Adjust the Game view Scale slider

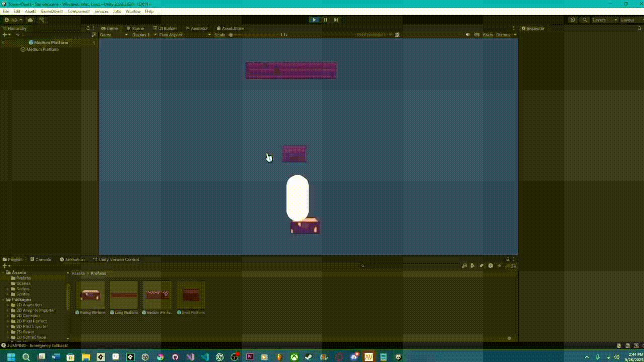(x=255, y=35)
